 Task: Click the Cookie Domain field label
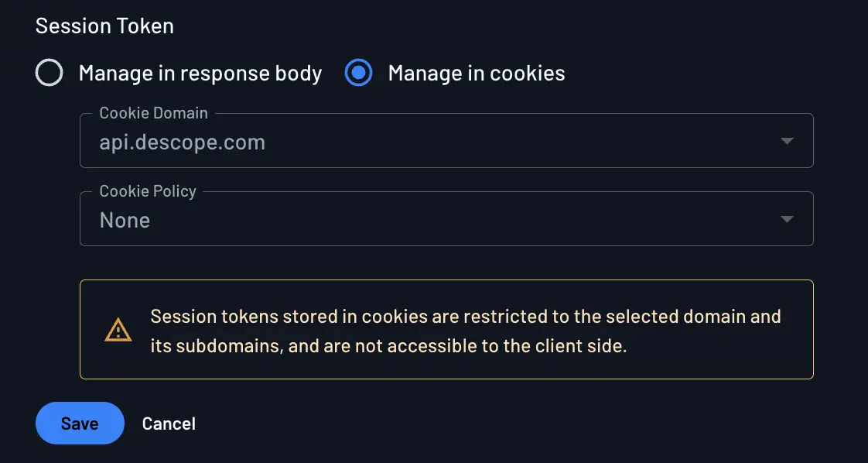152,113
